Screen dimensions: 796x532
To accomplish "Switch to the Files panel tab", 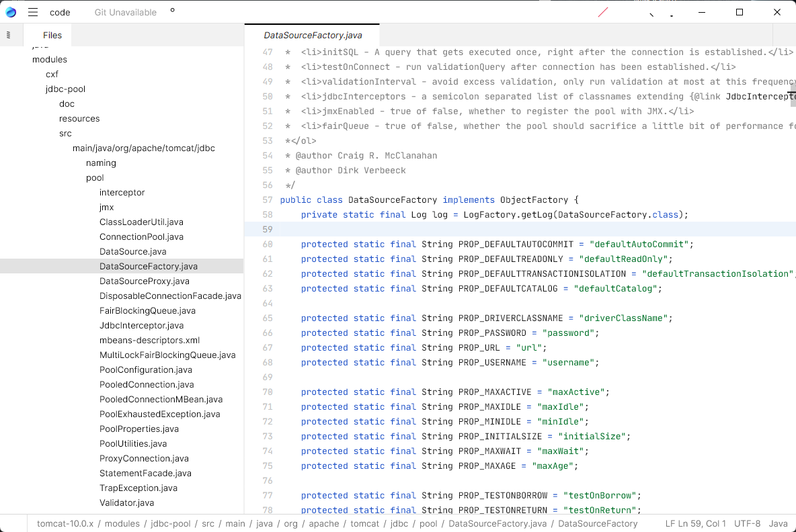I will pyautogui.click(x=52, y=35).
